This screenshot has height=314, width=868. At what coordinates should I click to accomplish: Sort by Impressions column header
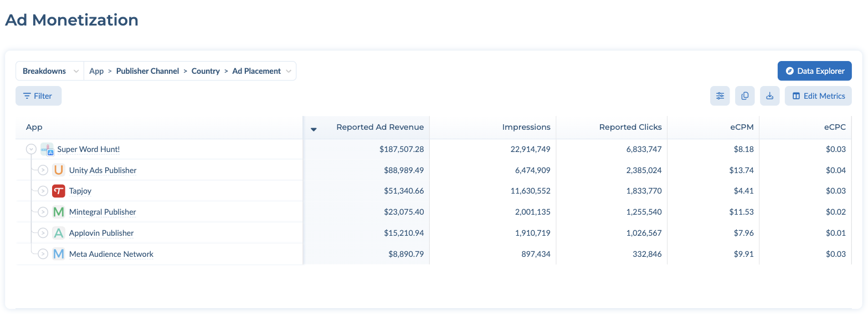pos(526,127)
